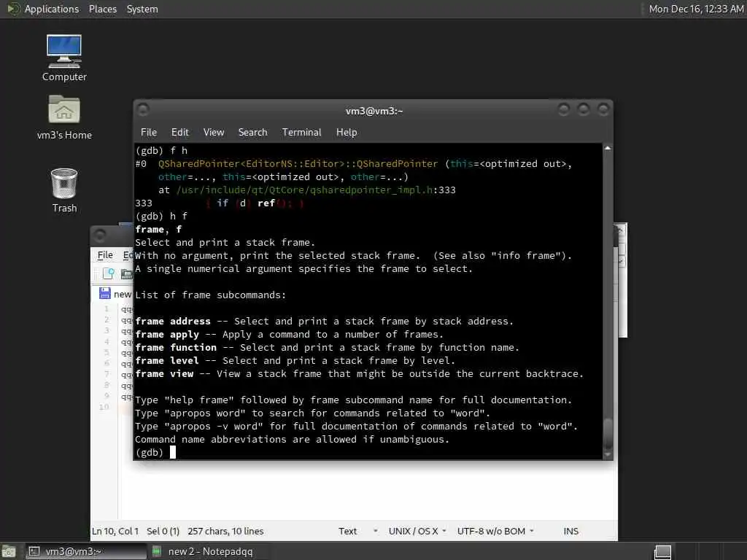Open the System menu in top panel
This screenshot has height=560, width=747.
coord(142,9)
